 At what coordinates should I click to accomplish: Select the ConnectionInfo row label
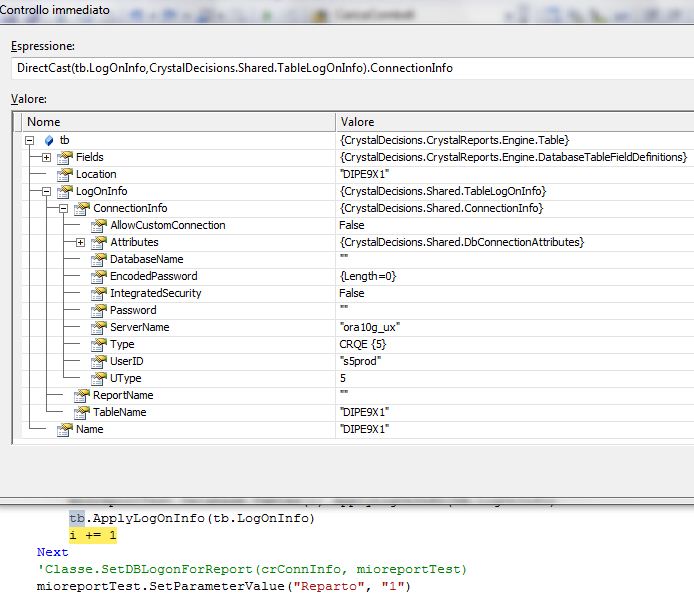(x=130, y=208)
